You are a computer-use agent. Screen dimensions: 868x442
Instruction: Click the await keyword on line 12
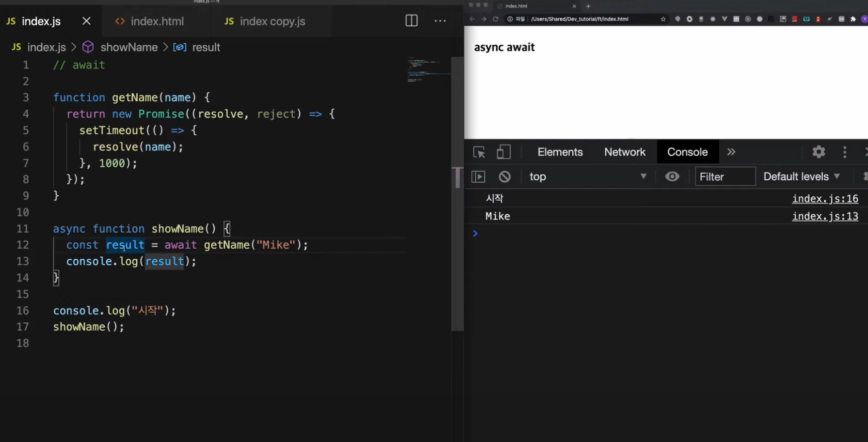[181, 245]
